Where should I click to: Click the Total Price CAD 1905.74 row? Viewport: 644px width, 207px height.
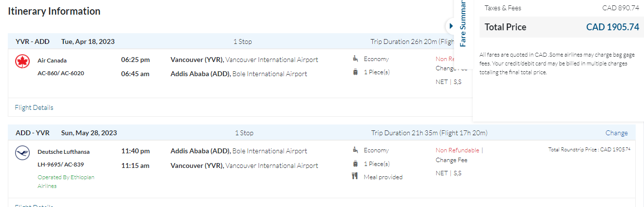[x=561, y=27]
